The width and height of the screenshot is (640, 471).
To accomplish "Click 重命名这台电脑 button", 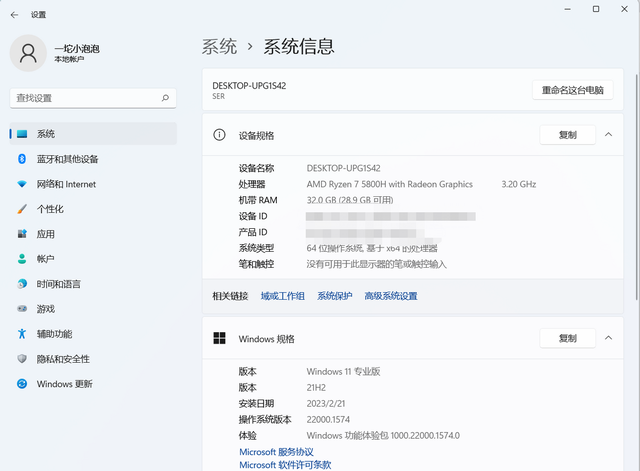I will (572, 90).
